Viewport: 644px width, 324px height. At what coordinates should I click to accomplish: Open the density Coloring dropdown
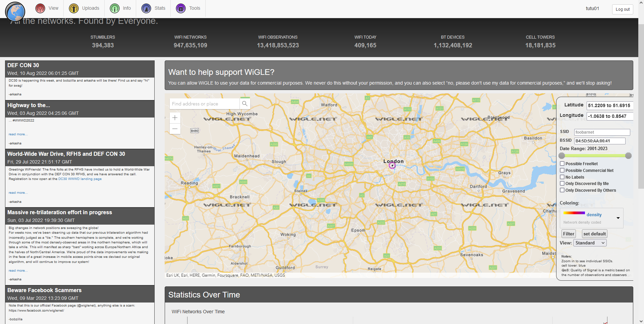(x=592, y=218)
